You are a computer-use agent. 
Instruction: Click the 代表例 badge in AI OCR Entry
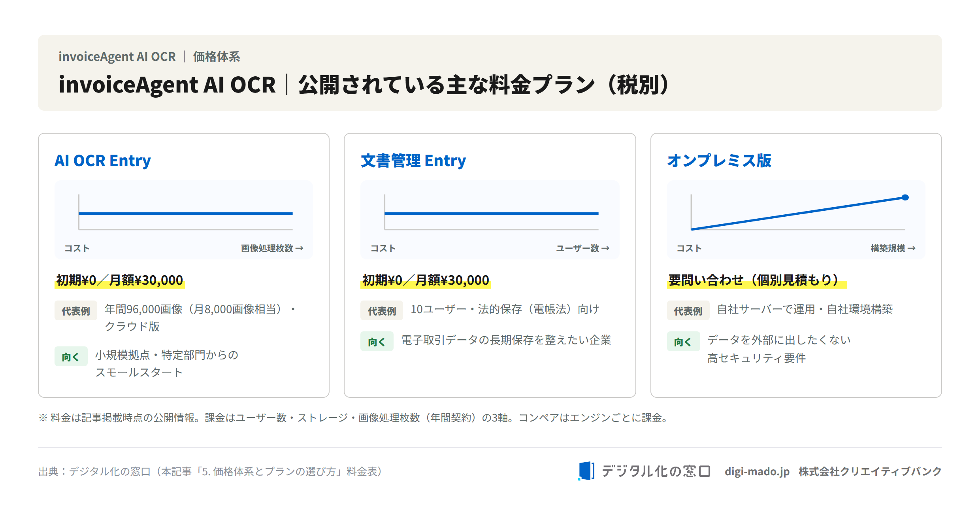point(76,311)
